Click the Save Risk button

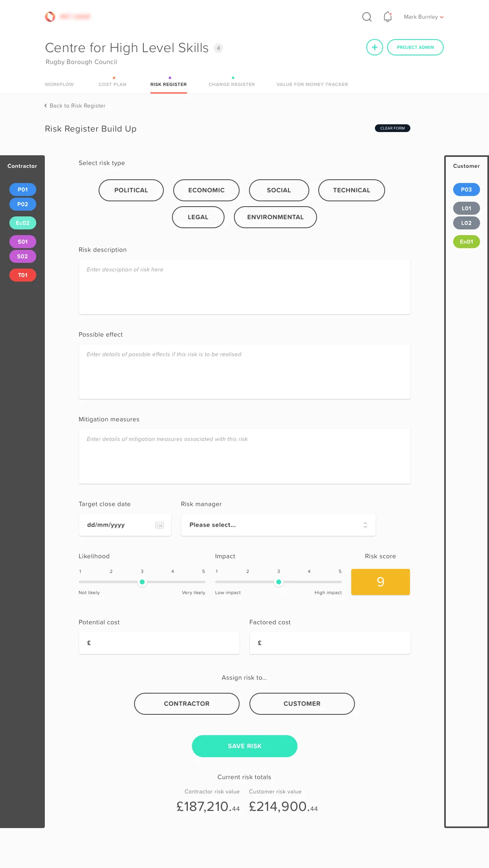click(244, 746)
